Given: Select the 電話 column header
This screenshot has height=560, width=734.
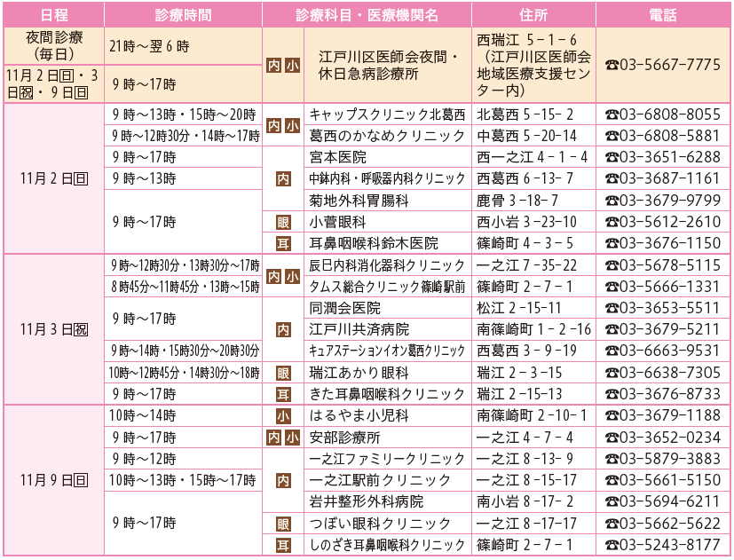Looking at the screenshot, I should 662,15.
